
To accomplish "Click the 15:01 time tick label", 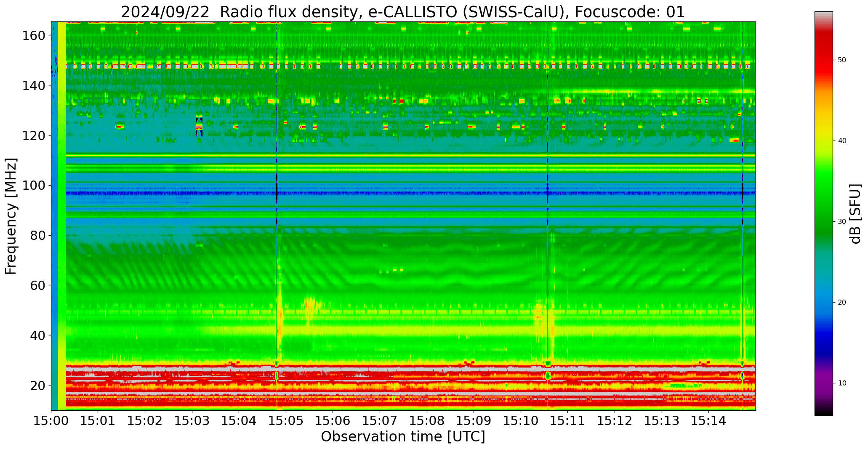I will click(98, 420).
